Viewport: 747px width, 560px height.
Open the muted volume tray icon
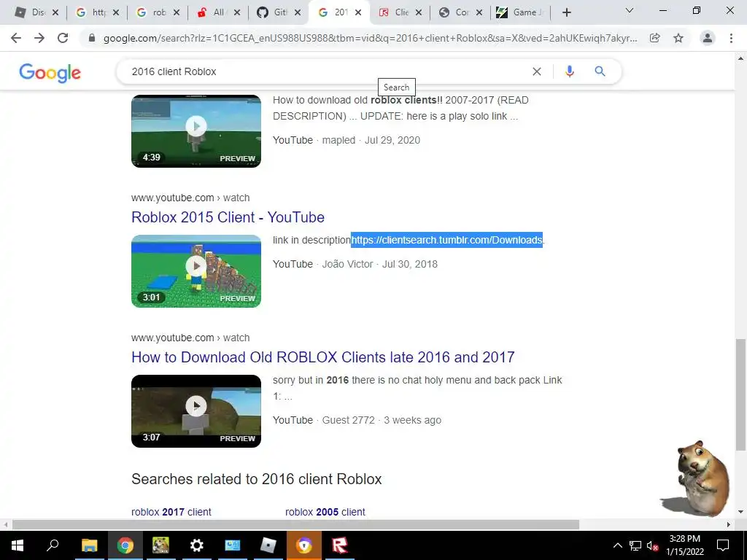[x=652, y=545]
